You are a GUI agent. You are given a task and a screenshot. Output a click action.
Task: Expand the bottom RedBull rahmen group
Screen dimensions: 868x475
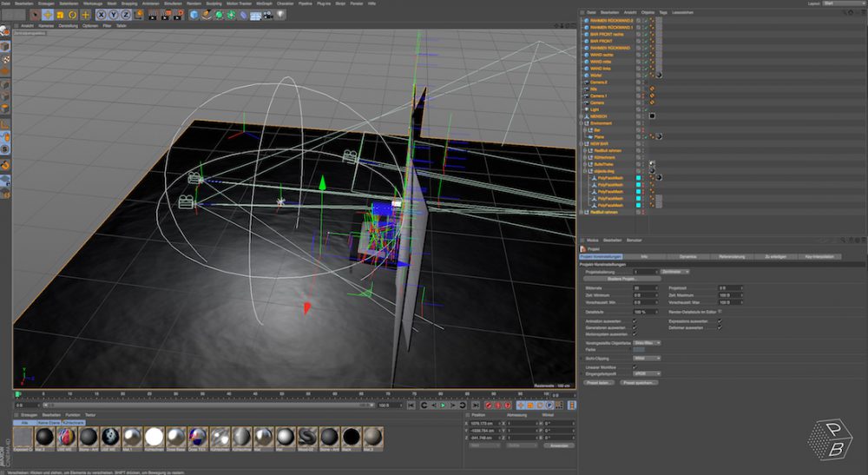pyautogui.click(x=582, y=212)
